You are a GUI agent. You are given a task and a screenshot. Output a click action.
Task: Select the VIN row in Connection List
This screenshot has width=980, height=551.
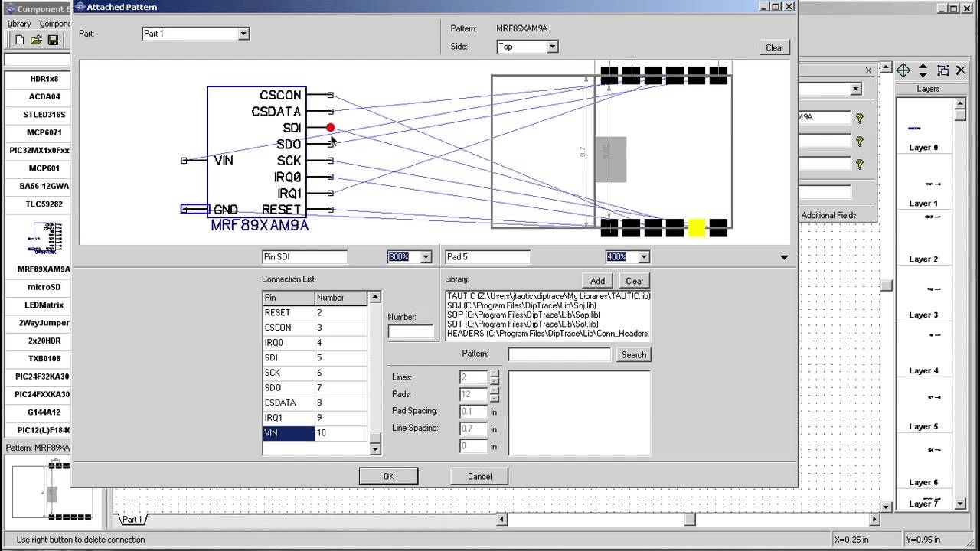pos(315,433)
